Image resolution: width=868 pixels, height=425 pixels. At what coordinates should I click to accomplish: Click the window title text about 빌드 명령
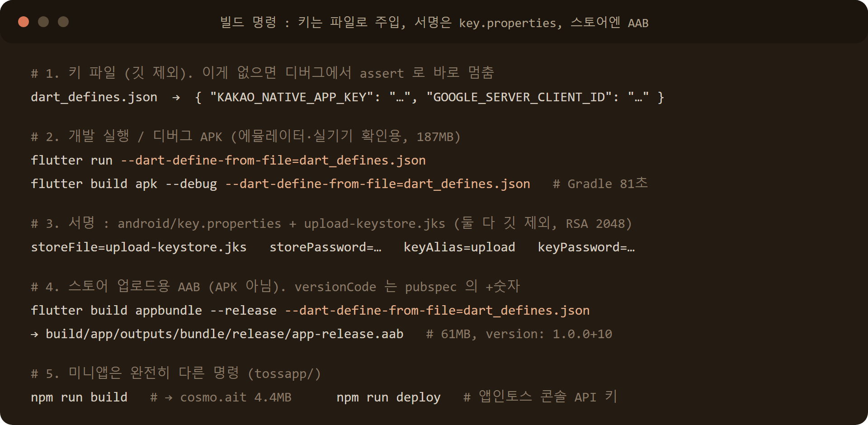click(x=434, y=22)
